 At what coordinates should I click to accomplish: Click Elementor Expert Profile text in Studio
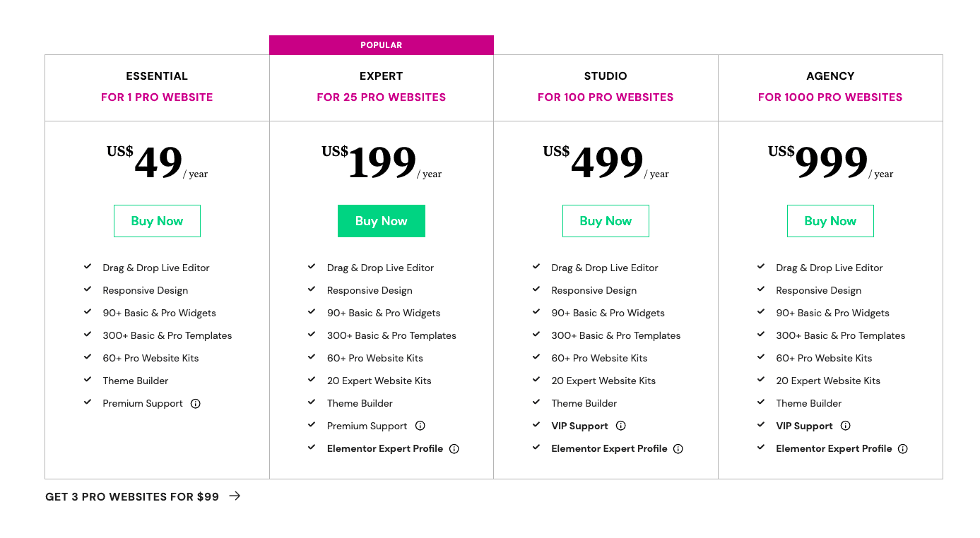point(609,449)
